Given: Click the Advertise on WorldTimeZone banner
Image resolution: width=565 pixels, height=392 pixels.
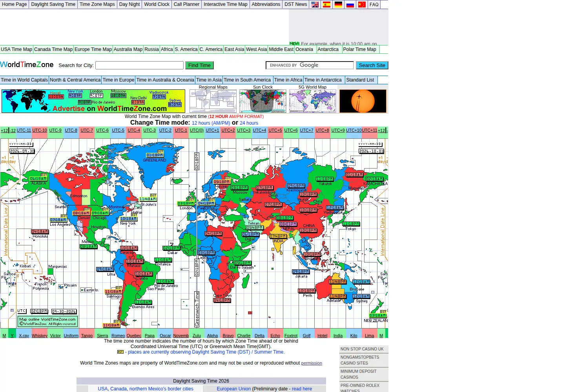Looking at the screenshot, I should [x=93, y=101].
